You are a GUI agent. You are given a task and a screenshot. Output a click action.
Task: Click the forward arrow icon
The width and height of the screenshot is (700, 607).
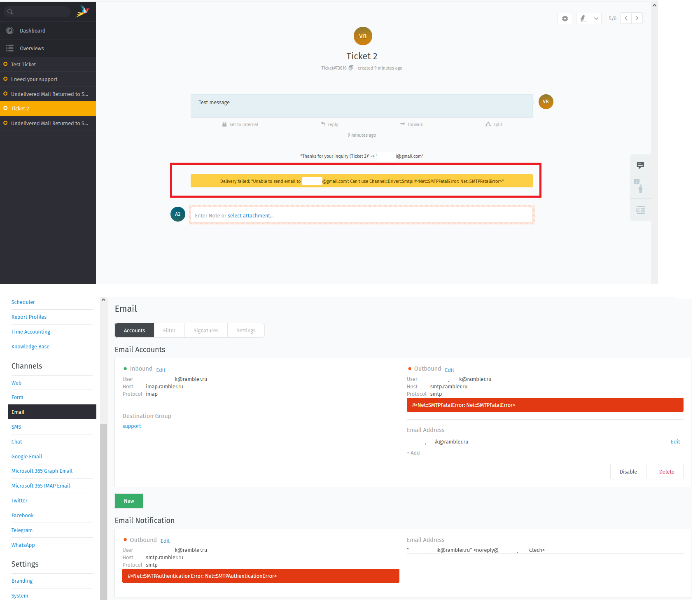coord(403,124)
